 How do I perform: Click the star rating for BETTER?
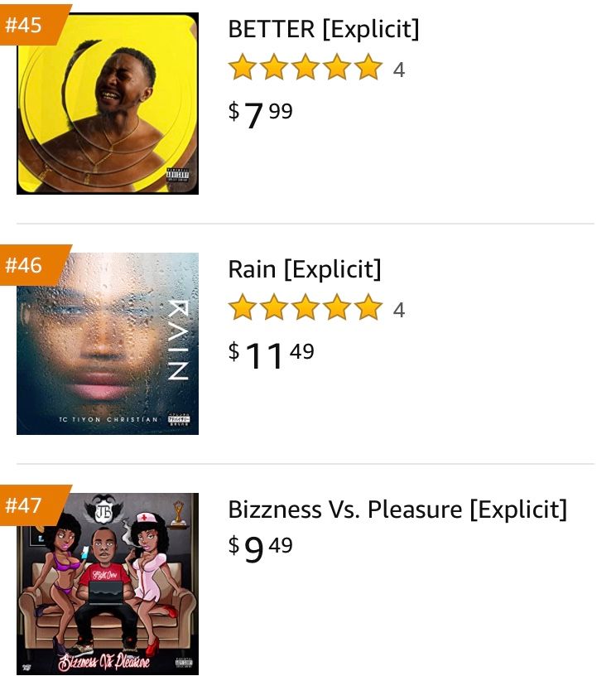(305, 68)
